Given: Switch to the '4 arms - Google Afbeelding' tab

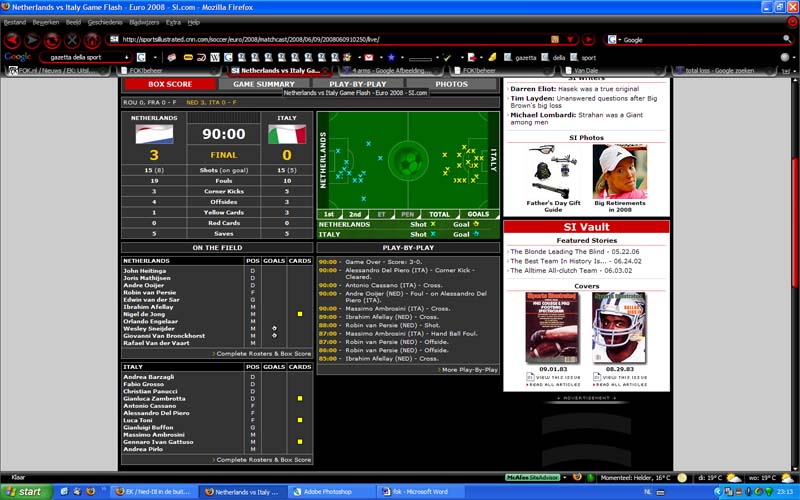Looking at the screenshot, I should [391, 71].
